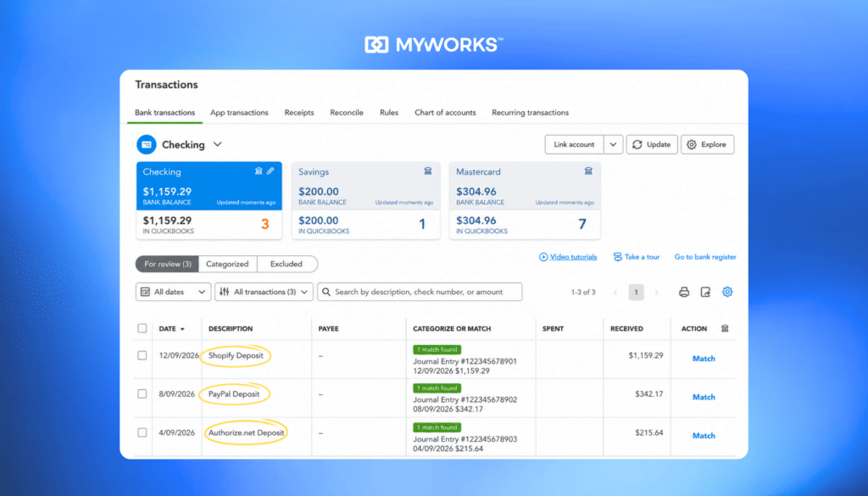This screenshot has width=868, height=496.
Task: Open table settings gear icon
Action: pyautogui.click(x=727, y=292)
